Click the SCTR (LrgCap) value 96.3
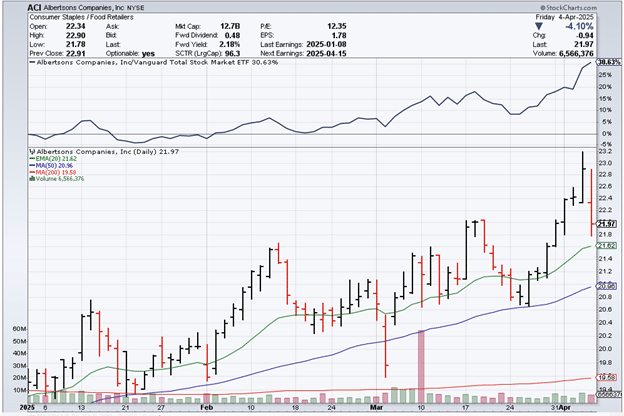This screenshot has height=416, width=624. pos(233,53)
